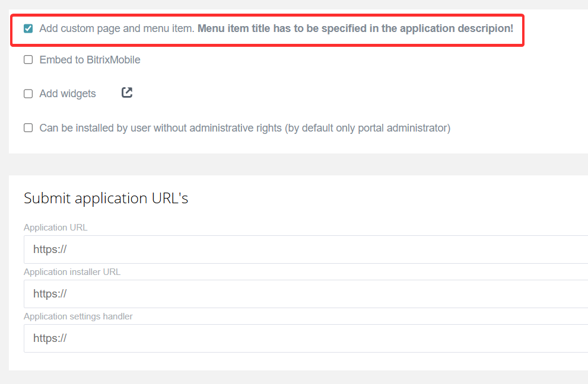Click the "Add widgets" label text

[68, 94]
